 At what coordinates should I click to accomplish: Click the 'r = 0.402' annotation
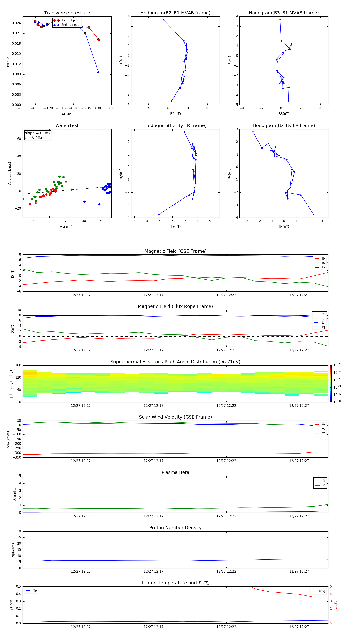click(x=34, y=137)
